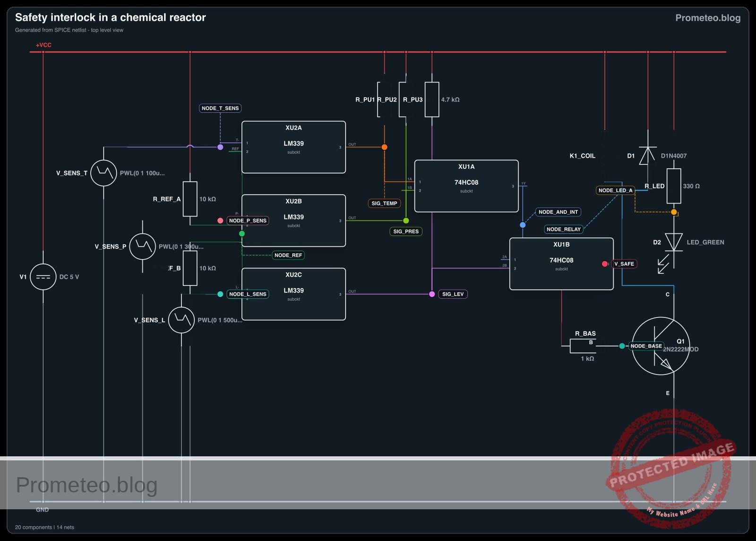Click the NODE_RELAY net label
The image size is (756, 541).
[x=563, y=229]
